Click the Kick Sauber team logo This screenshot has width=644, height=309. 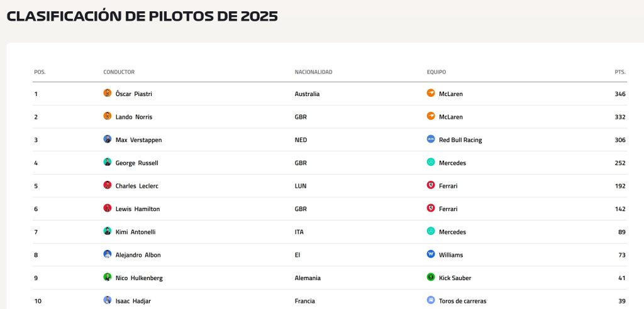(x=431, y=278)
